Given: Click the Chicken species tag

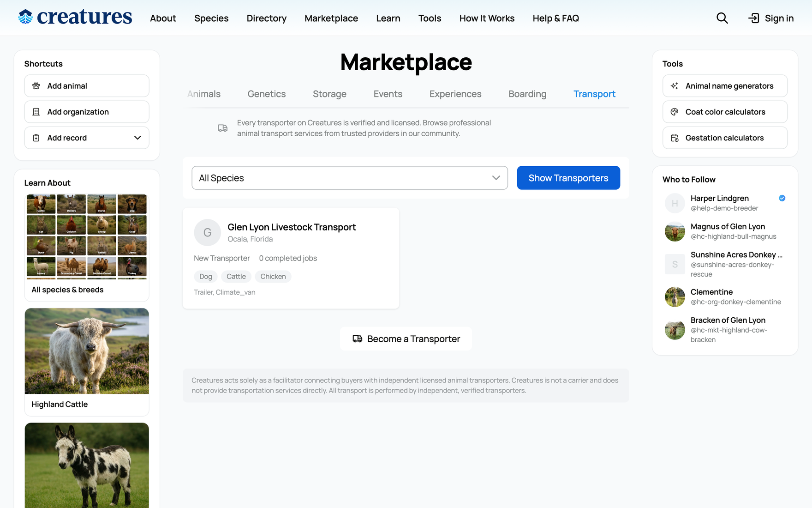Looking at the screenshot, I should point(273,276).
